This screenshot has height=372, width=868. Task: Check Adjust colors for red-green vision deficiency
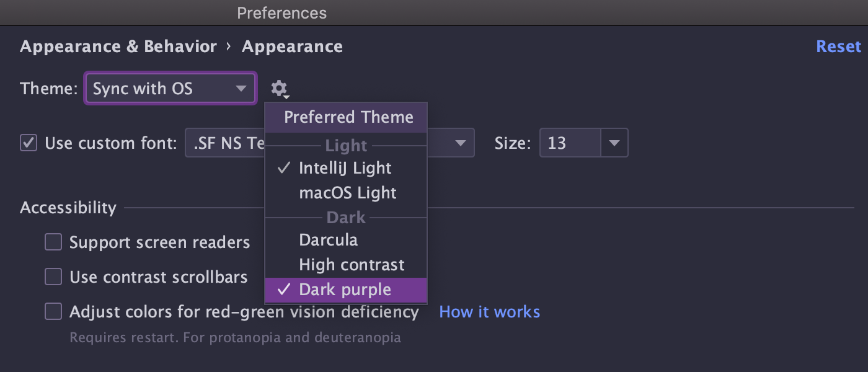(53, 311)
